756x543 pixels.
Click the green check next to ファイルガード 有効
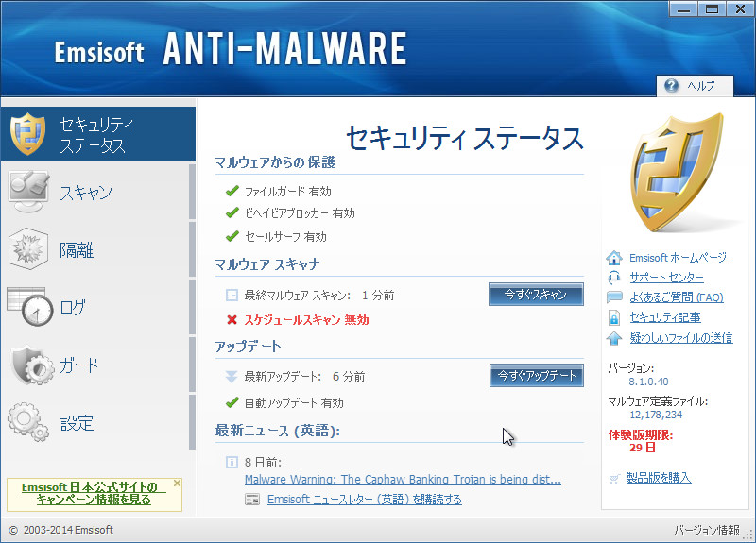[x=232, y=191]
